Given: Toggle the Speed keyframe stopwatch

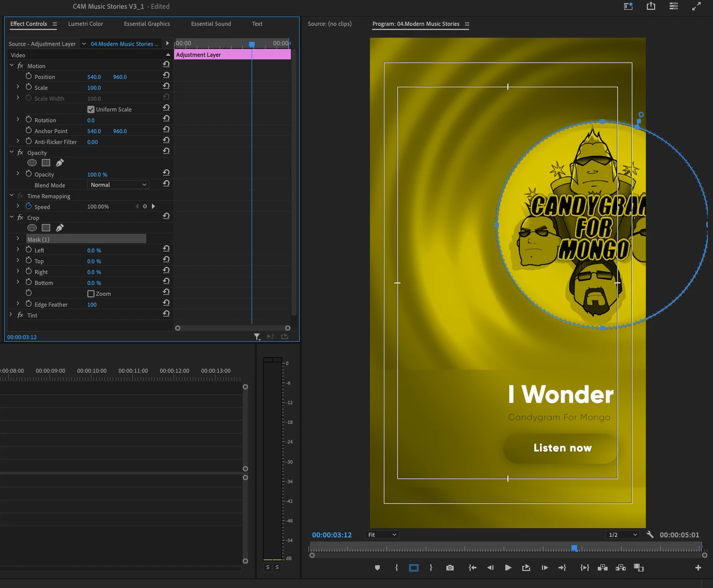Looking at the screenshot, I should pos(28,206).
